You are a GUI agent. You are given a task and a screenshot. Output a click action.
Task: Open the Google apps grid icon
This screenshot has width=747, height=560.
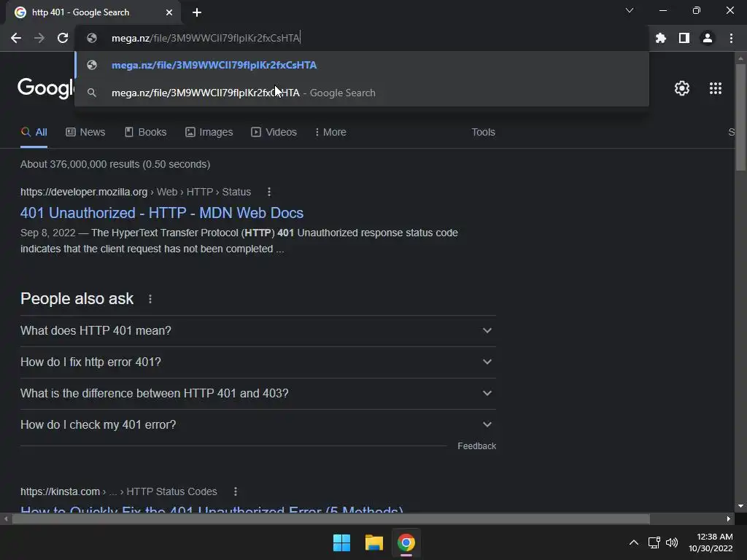[x=716, y=88]
